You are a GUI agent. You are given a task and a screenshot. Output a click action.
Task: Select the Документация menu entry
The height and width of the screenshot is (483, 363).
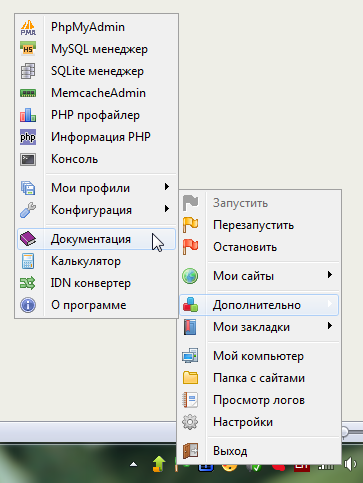[96, 239]
